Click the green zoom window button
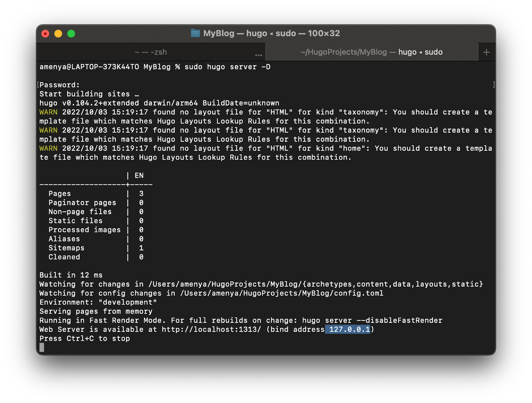 pyautogui.click(x=71, y=34)
